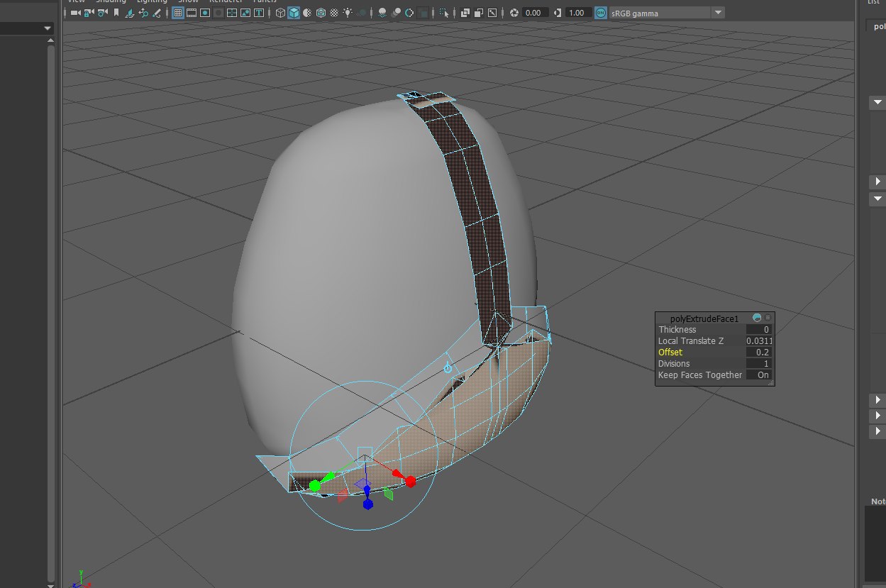Select the Local Translate Z label
886x588 pixels.
[x=691, y=341]
